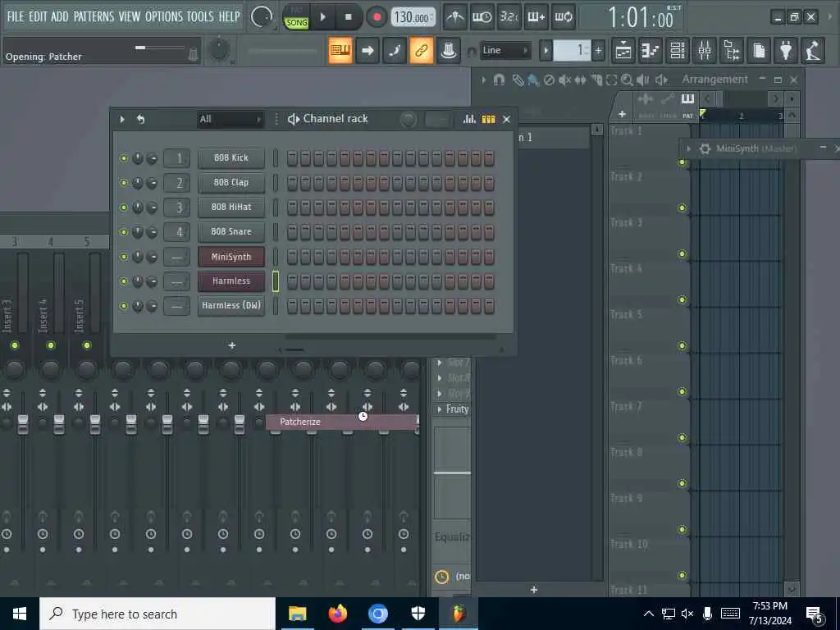This screenshot has width=840, height=630.
Task: Open the Line snap dropdown
Action: click(x=504, y=50)
